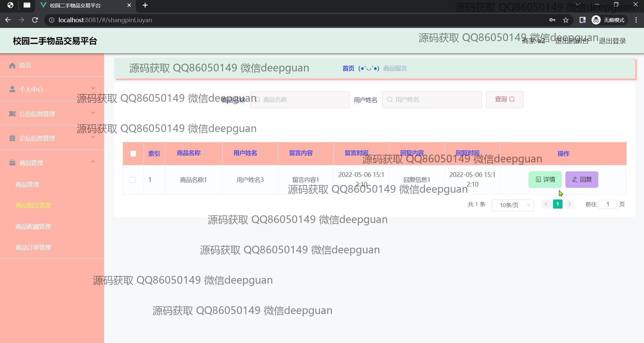Click the 商品名称1 cell
644x343 pixels.
click(193, 180)
